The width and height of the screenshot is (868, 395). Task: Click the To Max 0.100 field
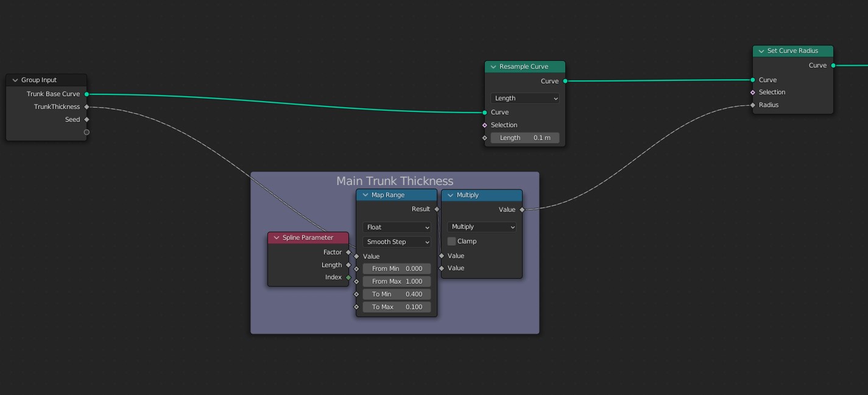[x=397, y=307]
